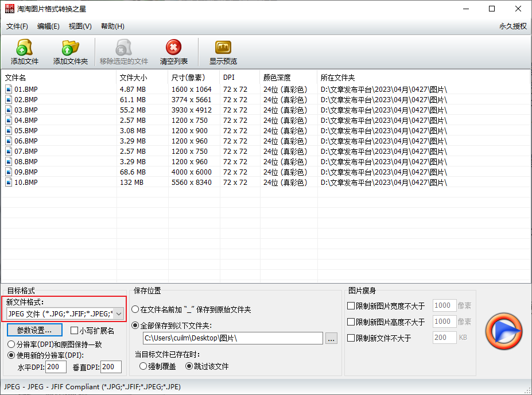
Task: Select the 02.BMP file name
Action: point(26,100)
